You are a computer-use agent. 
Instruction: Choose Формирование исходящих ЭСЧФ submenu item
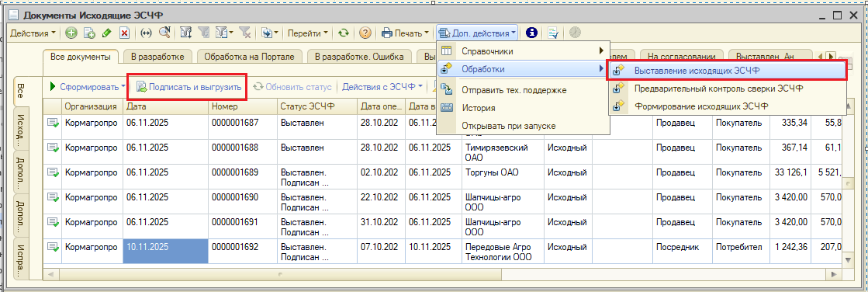(x=728, y=106)
